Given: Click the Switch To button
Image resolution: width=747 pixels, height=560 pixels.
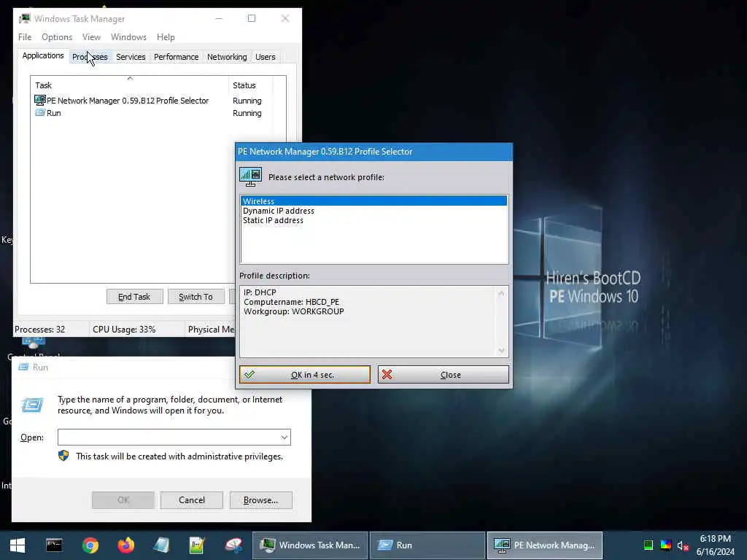Looking at the screenshot, I should coord(196,297).
